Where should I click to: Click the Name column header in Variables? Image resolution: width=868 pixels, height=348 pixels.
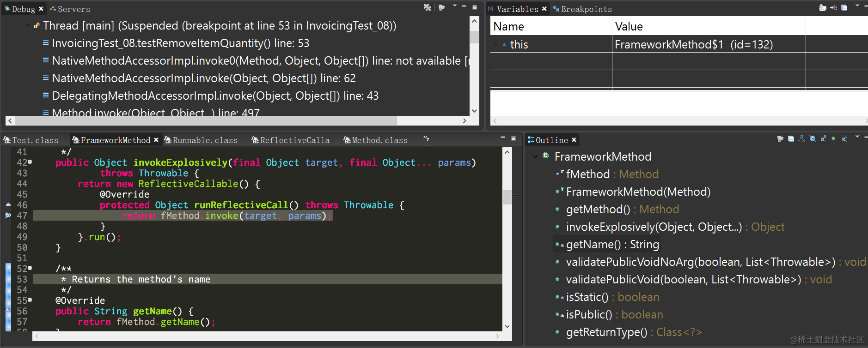[x=551, y=27]
